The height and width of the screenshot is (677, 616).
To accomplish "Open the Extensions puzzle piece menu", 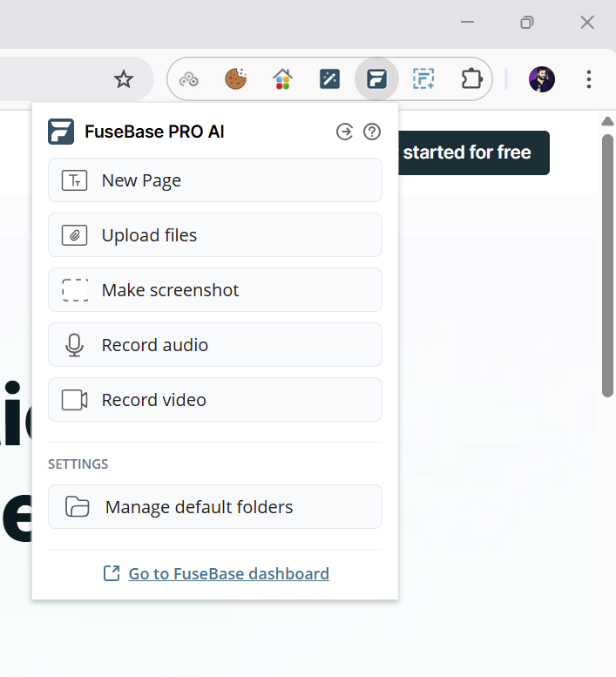I will coord(471,79).
